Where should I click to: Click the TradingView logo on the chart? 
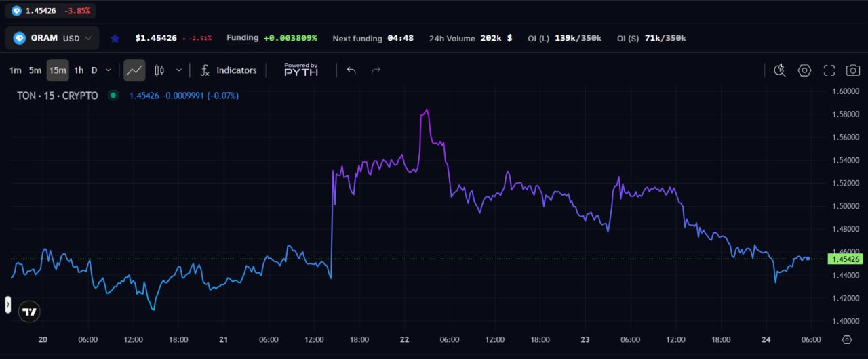(29, 312)
